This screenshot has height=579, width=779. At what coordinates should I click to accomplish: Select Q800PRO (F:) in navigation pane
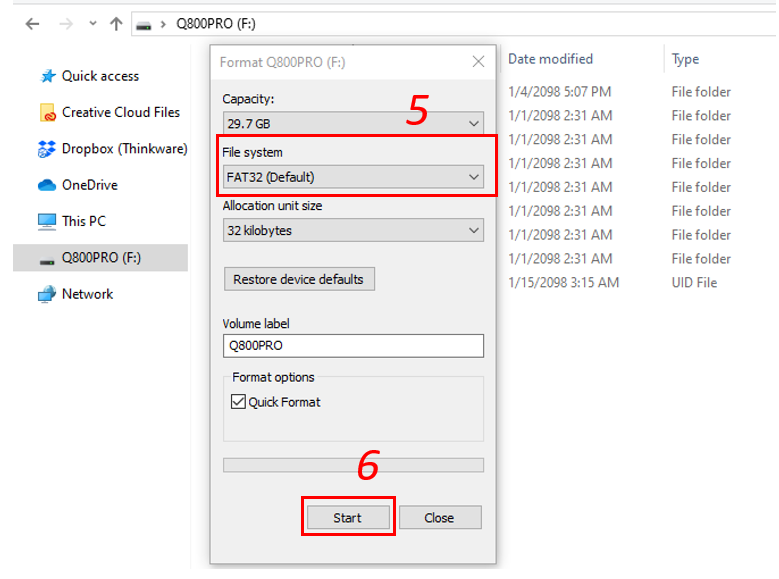[x=100, y=257]
